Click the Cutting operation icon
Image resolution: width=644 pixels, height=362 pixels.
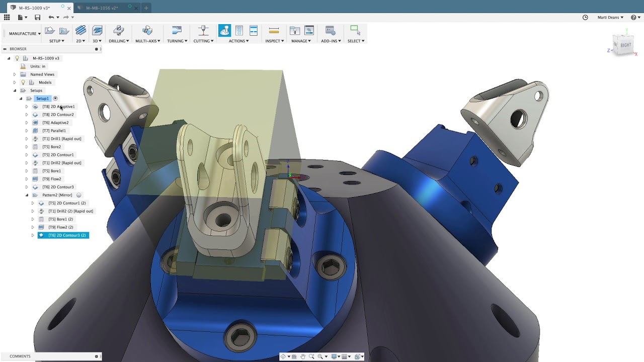[203, 31]
